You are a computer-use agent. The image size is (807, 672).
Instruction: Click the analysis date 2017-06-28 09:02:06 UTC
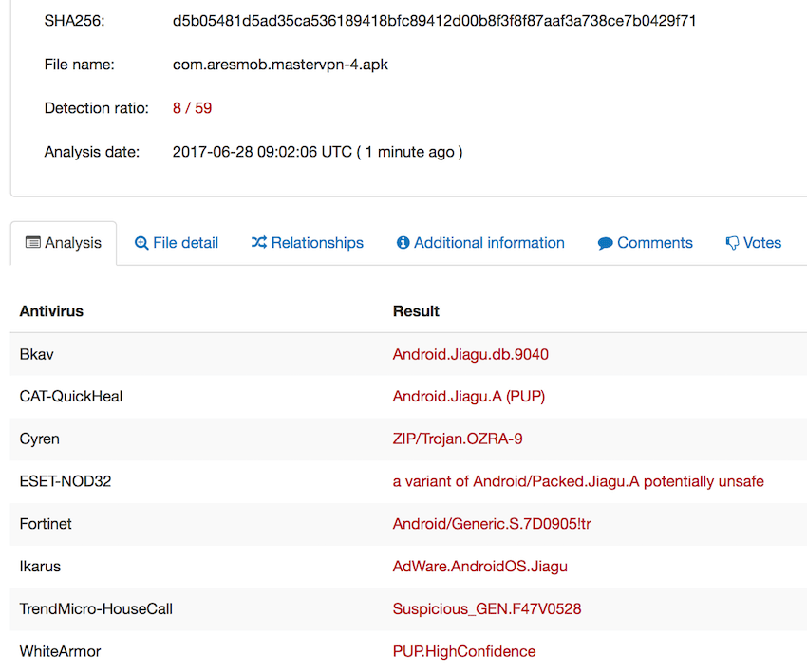click(x=262, y=152)
